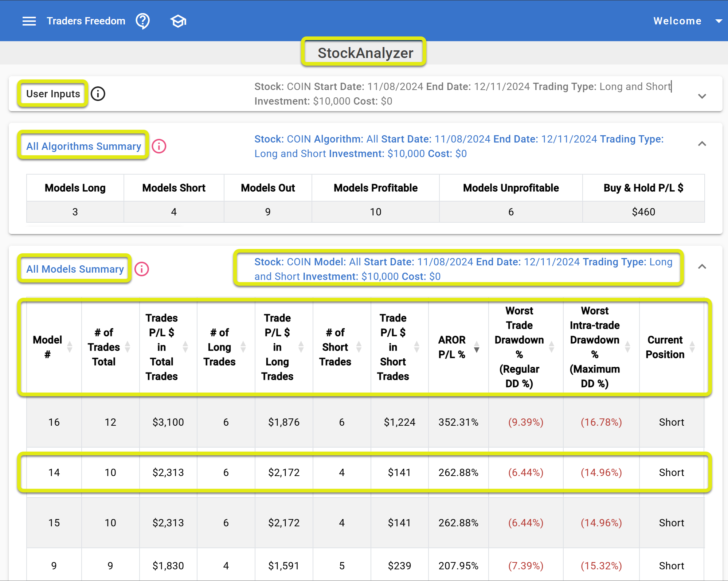The width and height of the screenshot is (728, 581).
Task: Click the All Models Summary title
Action: click(75, 269)
